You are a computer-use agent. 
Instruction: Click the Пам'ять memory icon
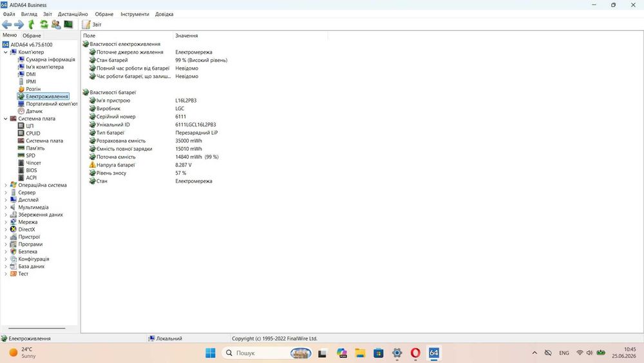pyautogui.click(x=21, y=148)
